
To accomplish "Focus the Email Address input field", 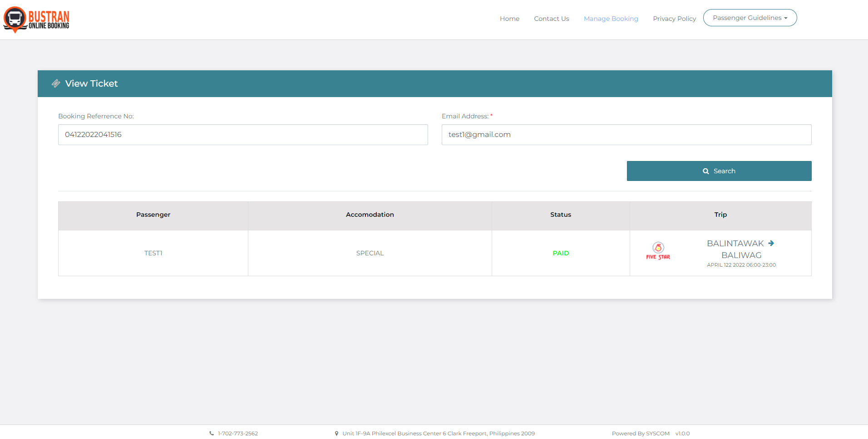I will (626, 135).
